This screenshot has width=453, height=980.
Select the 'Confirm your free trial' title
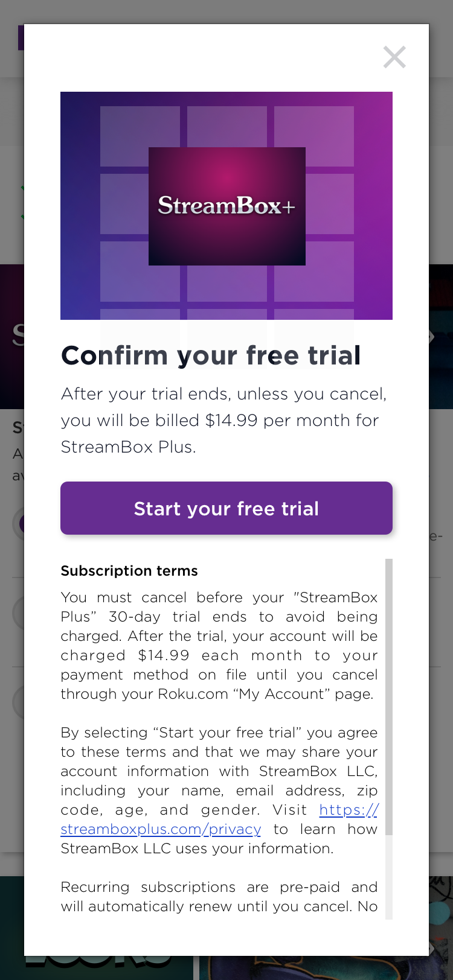point(211,355)
